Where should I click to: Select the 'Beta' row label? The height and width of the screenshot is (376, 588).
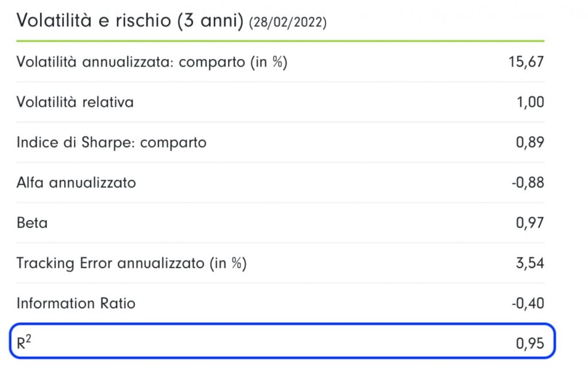[x=32, y=223]
